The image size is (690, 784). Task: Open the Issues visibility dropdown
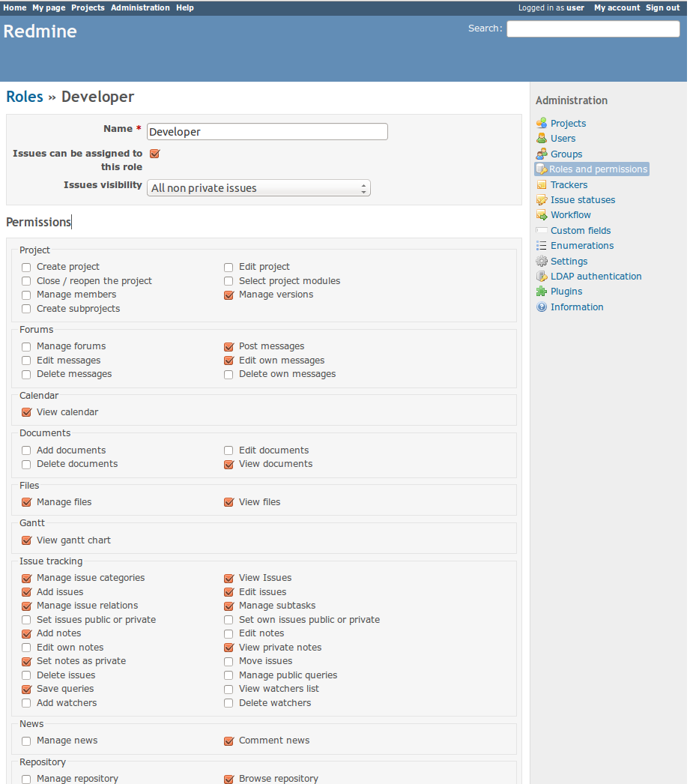click(x=258, y=188)
